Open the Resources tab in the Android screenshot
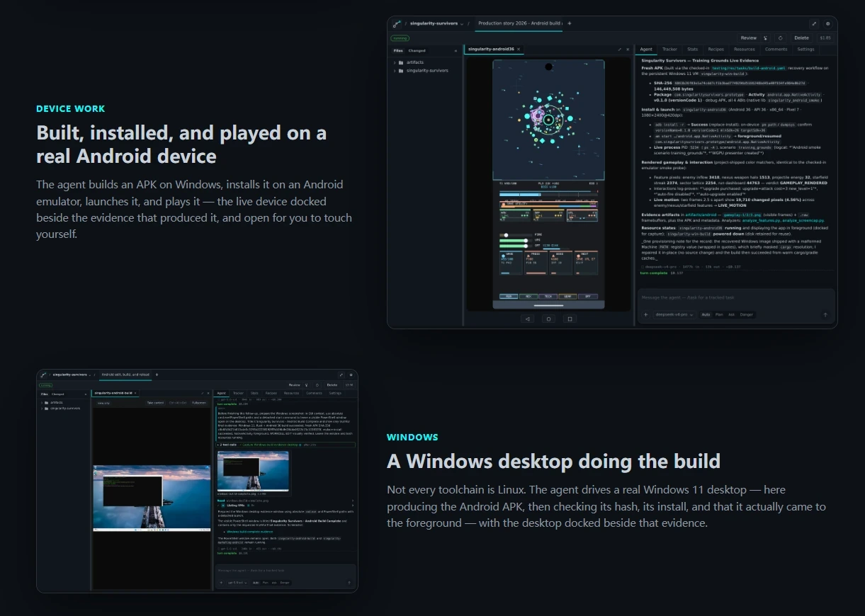The height and width of the screenshot is (616, 865). (745, 50)
